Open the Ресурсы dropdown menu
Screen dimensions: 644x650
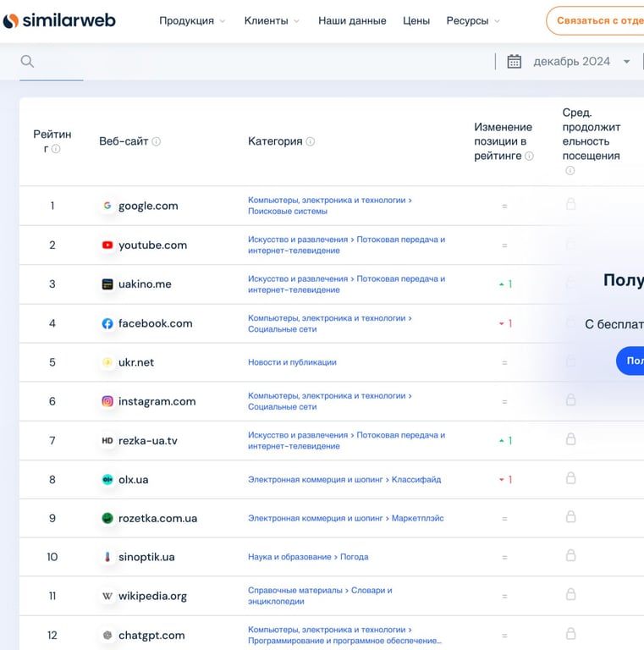pos(473,21)
